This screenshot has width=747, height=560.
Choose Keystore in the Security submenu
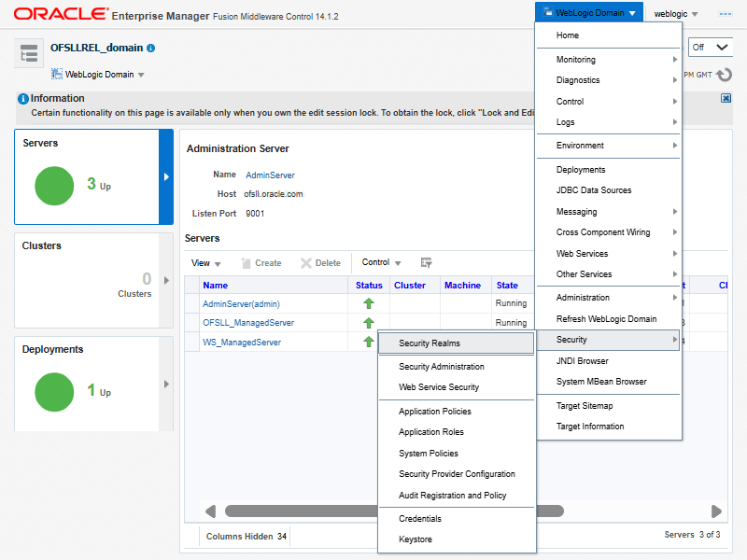(x=416, y=539)
